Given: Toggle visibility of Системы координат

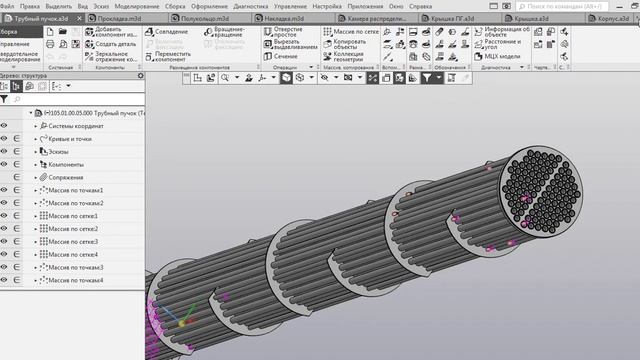Looking at the screenshot, I should point(4,126).
